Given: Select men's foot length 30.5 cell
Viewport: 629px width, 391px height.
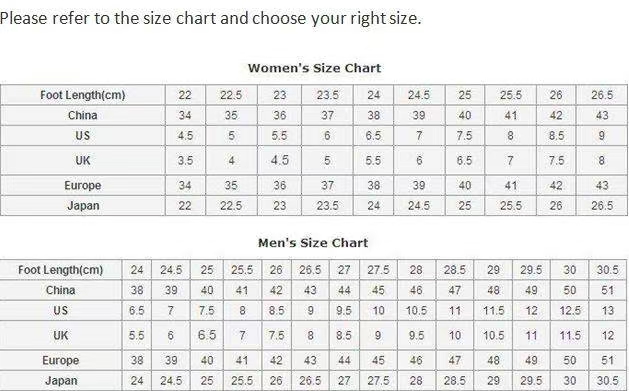Looking at the screenshot, I should tap(607, 270).
